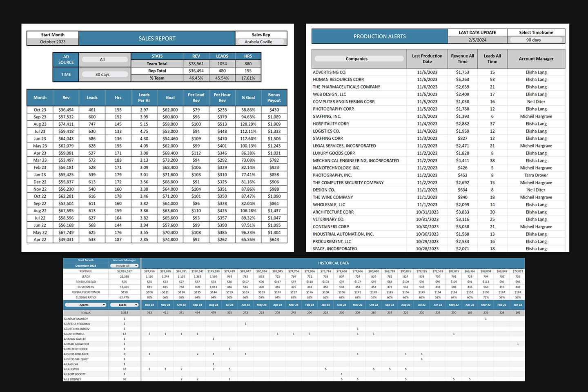
Task: Open the Ad Source 'All' selector
Action: coord(105,60)
